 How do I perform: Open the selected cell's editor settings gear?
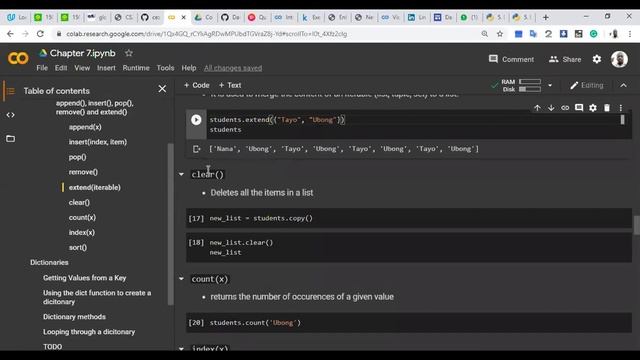(593, 108)
